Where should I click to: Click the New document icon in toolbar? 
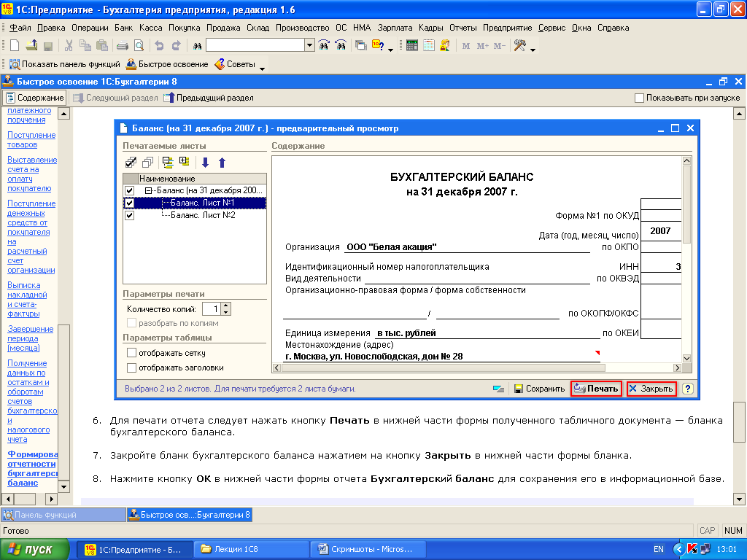click(x=15, y=46)
